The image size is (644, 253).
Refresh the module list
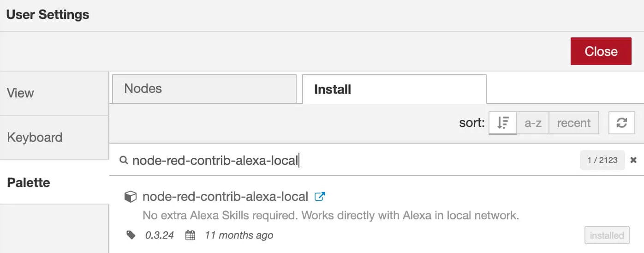click(x=621, y=123)
